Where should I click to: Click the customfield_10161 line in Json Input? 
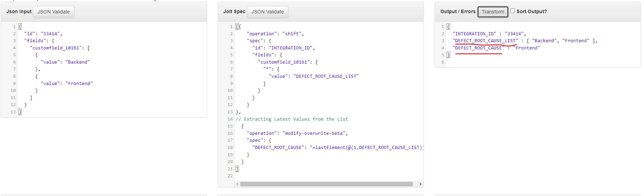(60, 48)
